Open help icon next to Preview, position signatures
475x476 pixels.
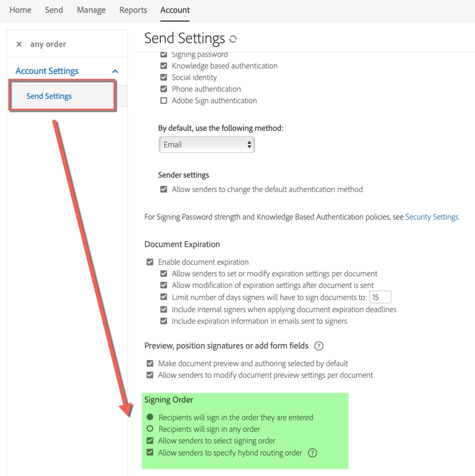[x=319, y=346]
